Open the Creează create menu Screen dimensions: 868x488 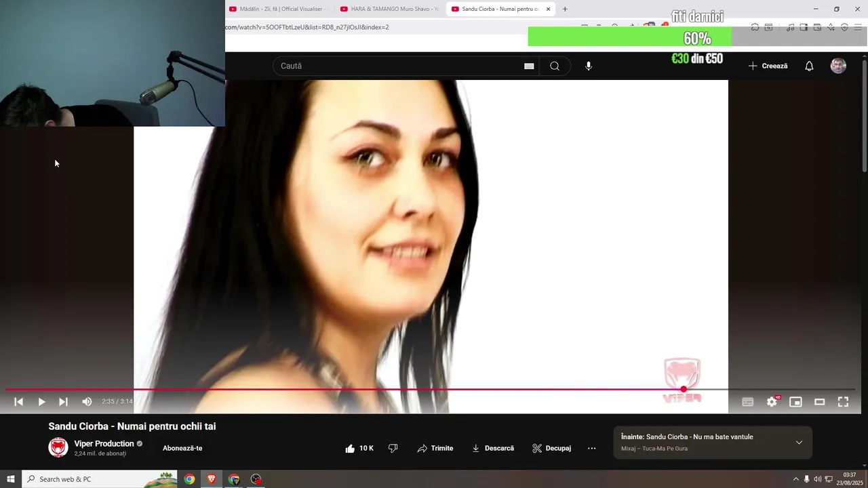(x=768, y=66)
